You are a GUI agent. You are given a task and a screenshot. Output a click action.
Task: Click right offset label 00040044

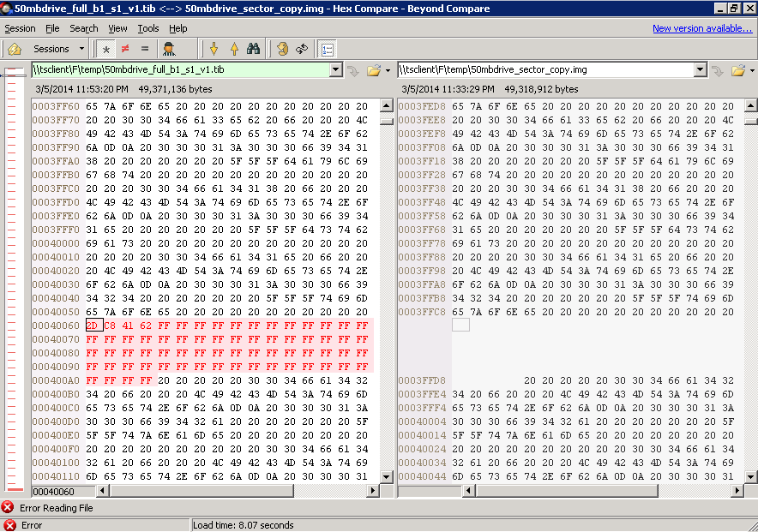(422, 476)
